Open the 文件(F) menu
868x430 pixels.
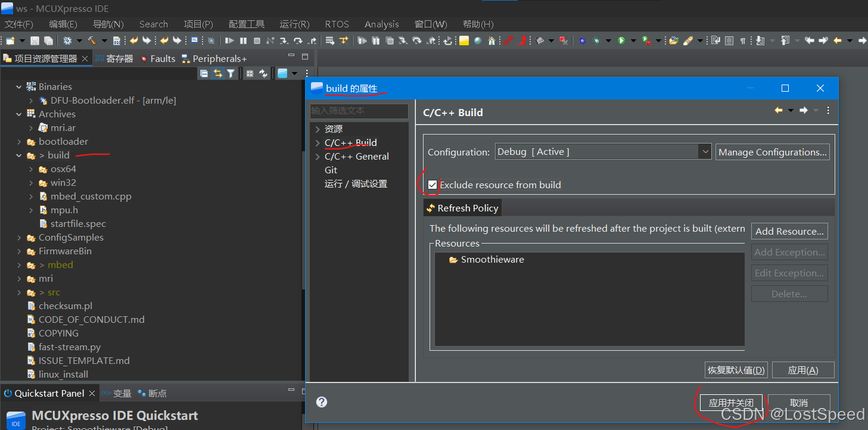pyautogui.click(x=19, y=24)
